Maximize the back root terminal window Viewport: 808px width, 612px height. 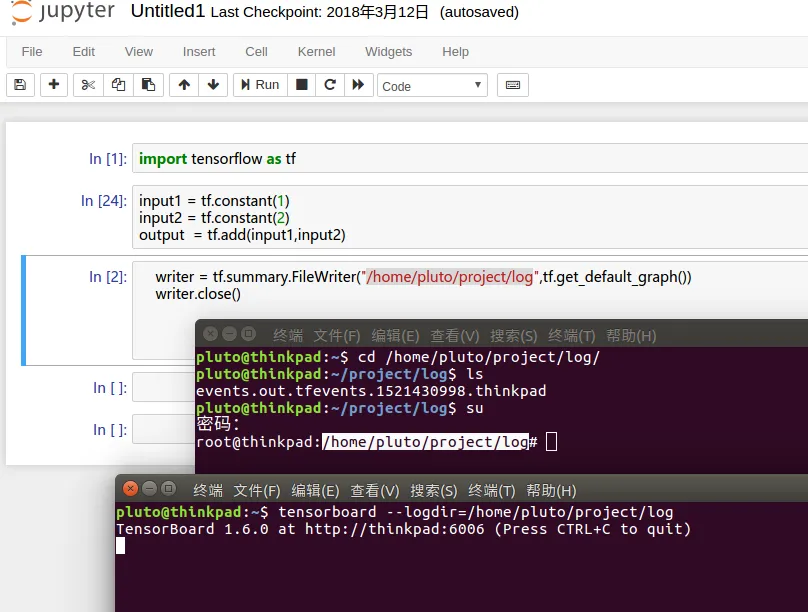(248, 334)
